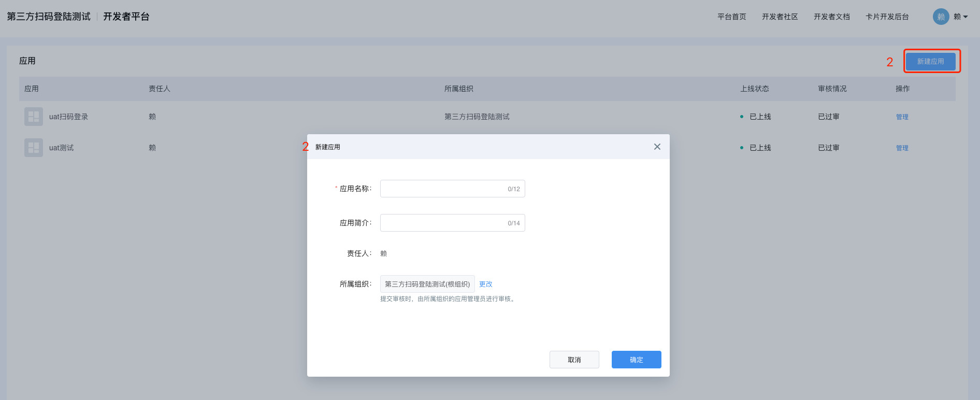Click the uat测试 app icon
The image size is (980, 400).
tap(34, 148)
